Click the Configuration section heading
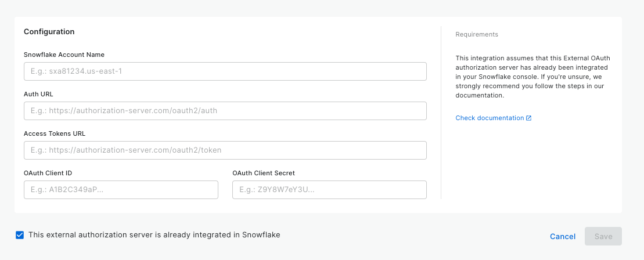 tap(49, 32)
